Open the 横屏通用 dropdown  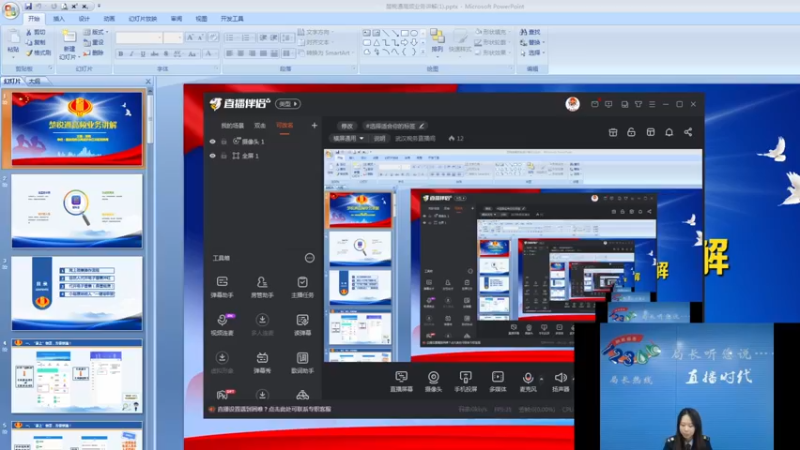[348, 138]
